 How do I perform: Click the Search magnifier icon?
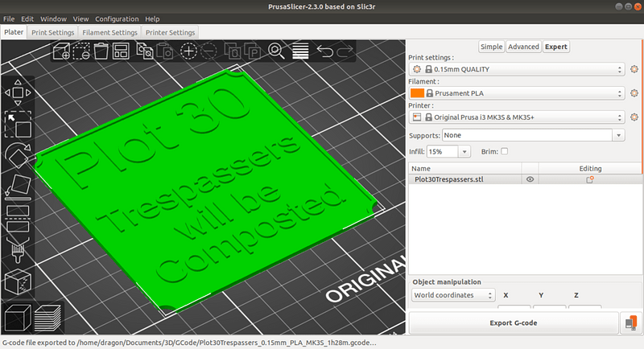[x=276, y=51]
